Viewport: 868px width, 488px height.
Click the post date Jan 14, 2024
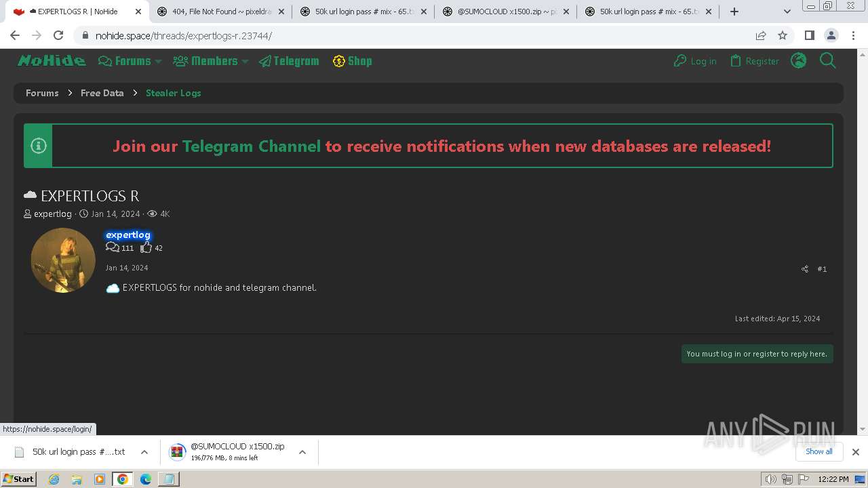tap(127, 268)
